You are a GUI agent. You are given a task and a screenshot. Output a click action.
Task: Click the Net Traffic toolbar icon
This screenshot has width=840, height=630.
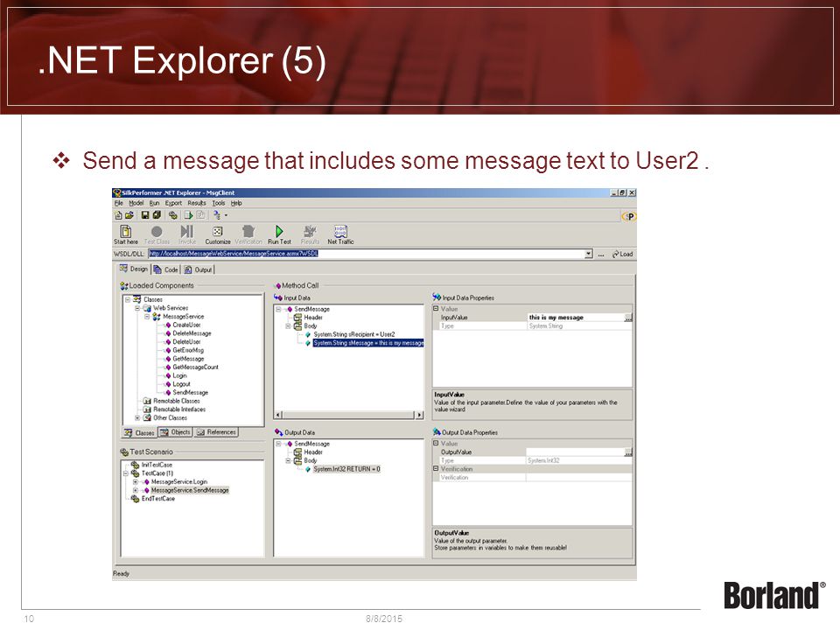(340, 234)
